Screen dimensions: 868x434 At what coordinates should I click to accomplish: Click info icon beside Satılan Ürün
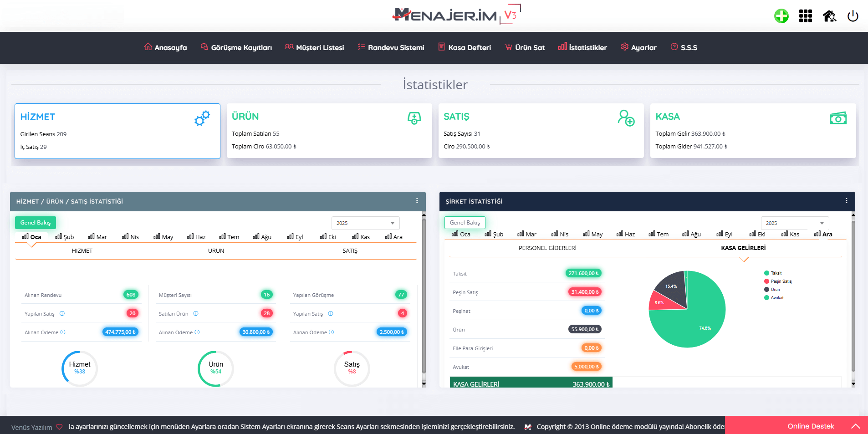click(196, 313)
